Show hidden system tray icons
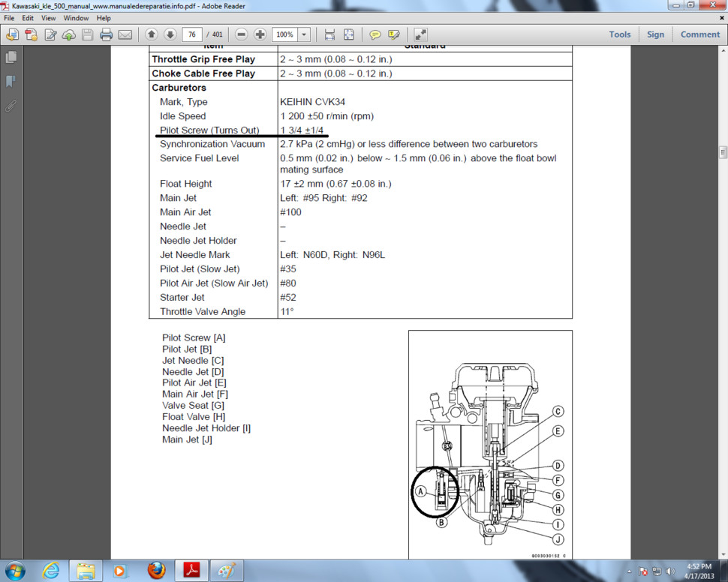728x582 pixels. pos(629,571)
